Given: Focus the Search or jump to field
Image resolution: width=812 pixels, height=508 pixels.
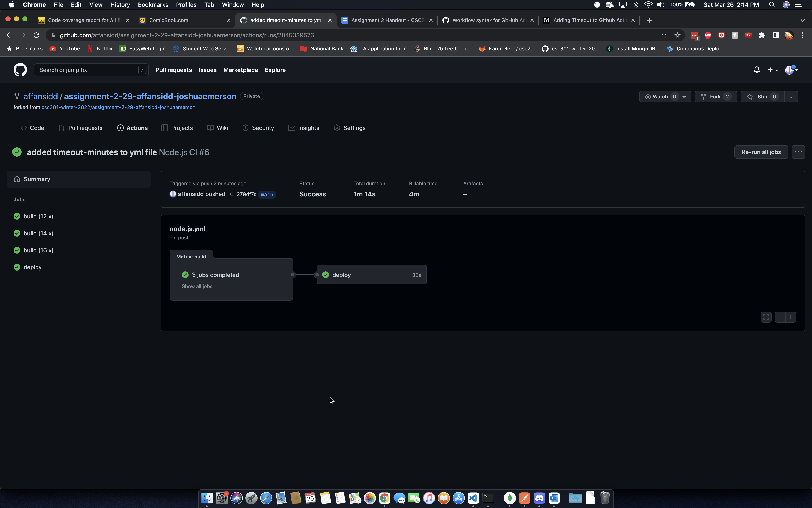Looking at the screenshot, I should (x=91, y=70).
